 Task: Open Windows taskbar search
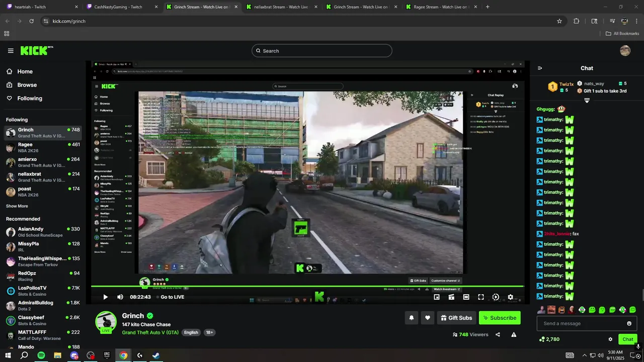[24, 355]
